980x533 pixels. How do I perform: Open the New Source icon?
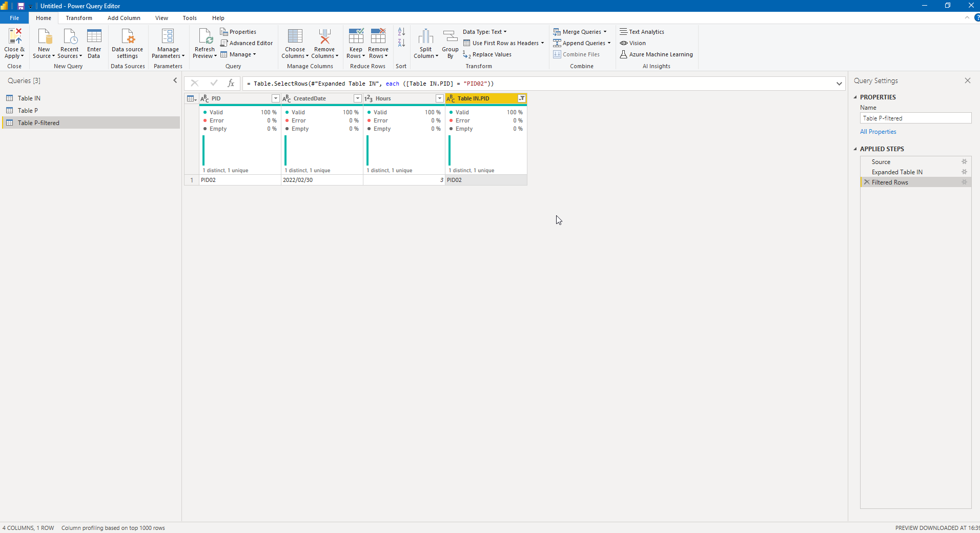44,36
